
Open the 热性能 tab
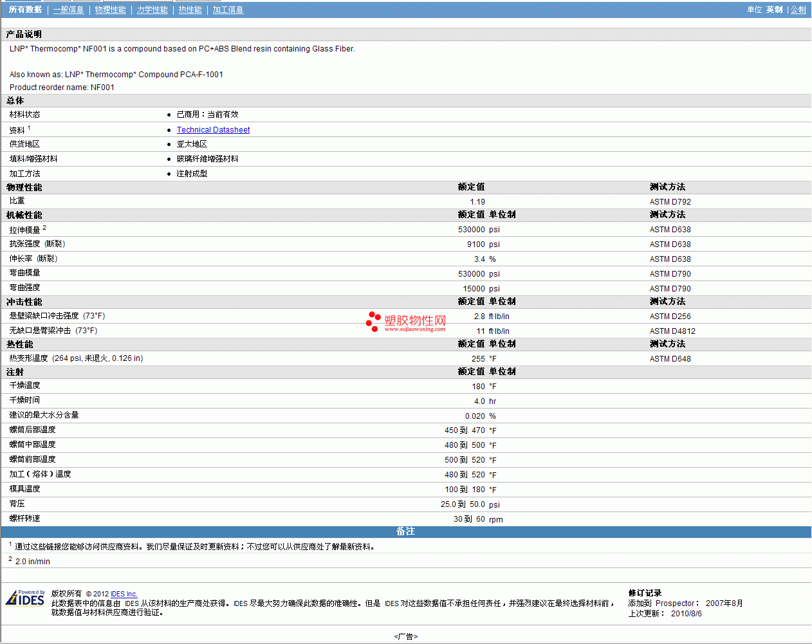pos(190,10)
